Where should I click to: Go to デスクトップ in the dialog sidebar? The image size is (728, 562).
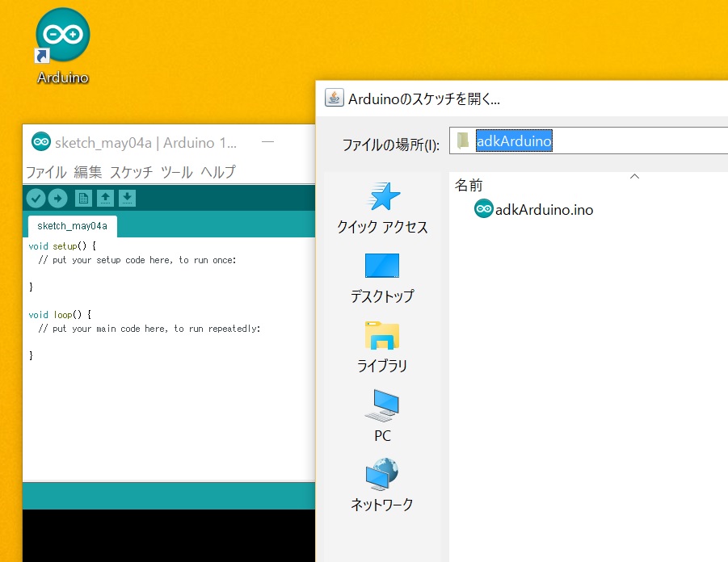tap(382, 277)
